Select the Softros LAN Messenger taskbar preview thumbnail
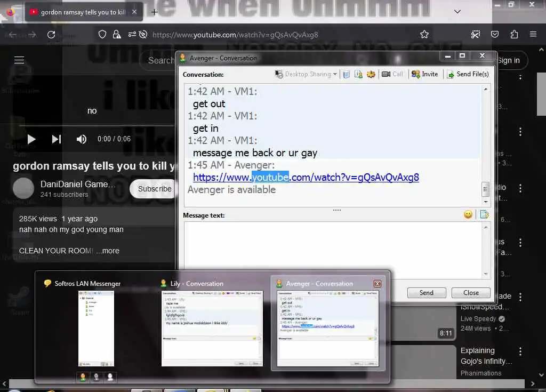The width and height of the screenshot is (546, 392). click(x=96, y=328)
